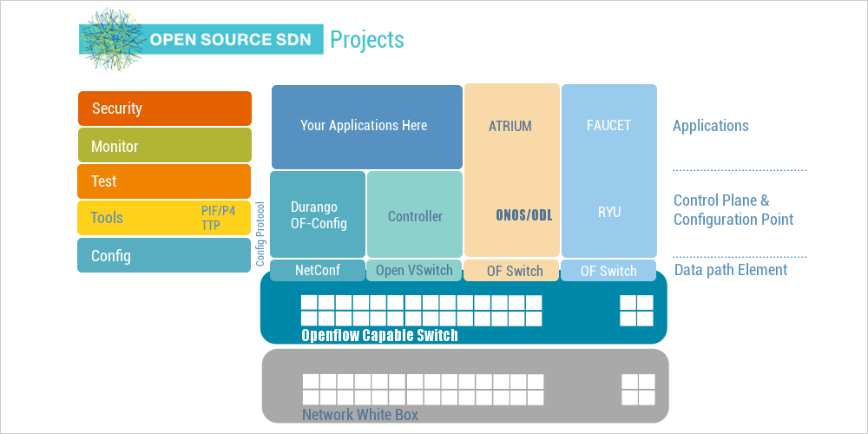Select the Monitor category block
868x434 pixels.
[x=164, y=146]
